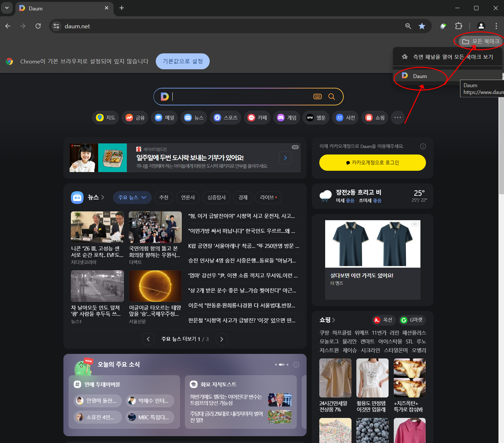Switch to the 라이브 news tab
The image size is (504, 443).
coord(268,197)
